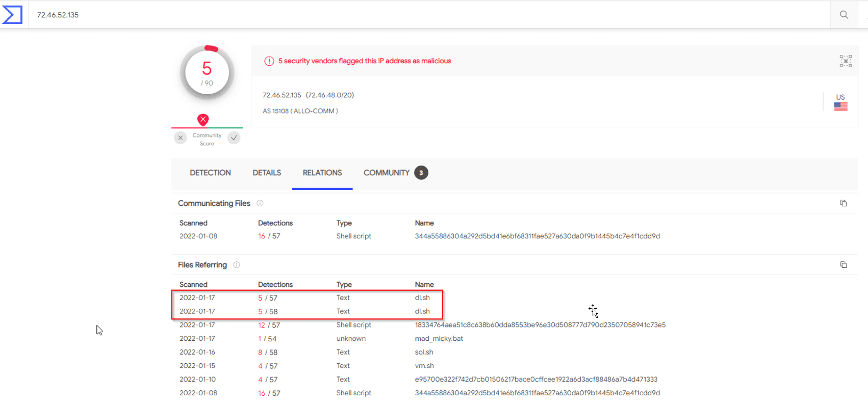Viewport: 868px width, 405px height.
Task: Open the first dl.sh file with 5/57
Action: [x=422, y=298]
